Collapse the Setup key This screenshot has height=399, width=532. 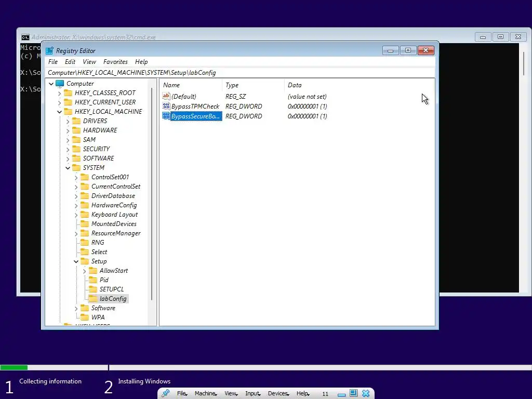tap(76, 261)
